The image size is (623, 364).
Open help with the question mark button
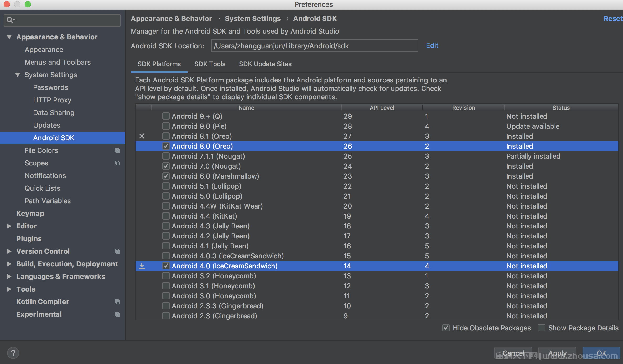[13, 353]
